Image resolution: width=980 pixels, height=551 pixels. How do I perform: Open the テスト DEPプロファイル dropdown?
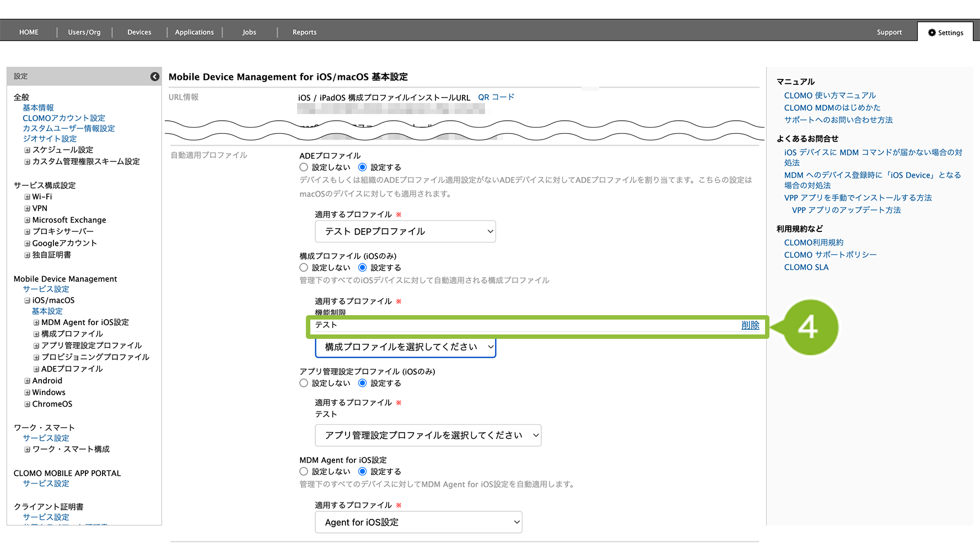click(405, 231)
